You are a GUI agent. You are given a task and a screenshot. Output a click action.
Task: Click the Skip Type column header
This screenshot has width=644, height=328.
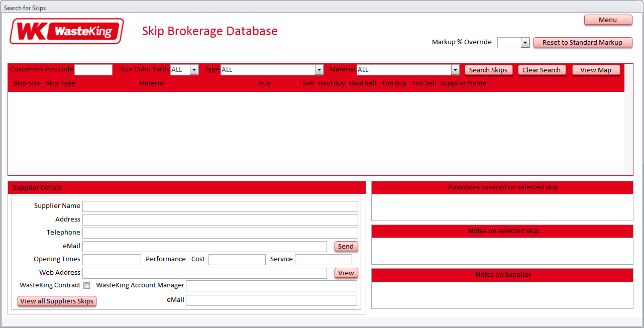click(x=60, y=83)
